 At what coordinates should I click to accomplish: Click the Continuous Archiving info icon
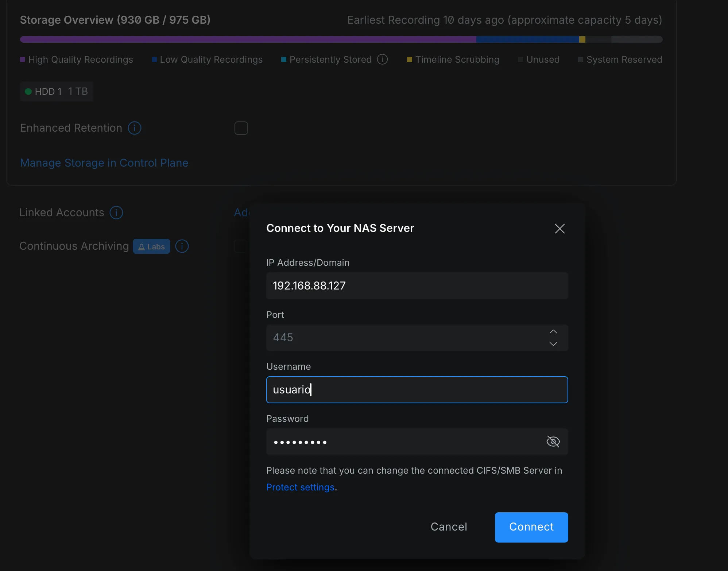(182, 246)
